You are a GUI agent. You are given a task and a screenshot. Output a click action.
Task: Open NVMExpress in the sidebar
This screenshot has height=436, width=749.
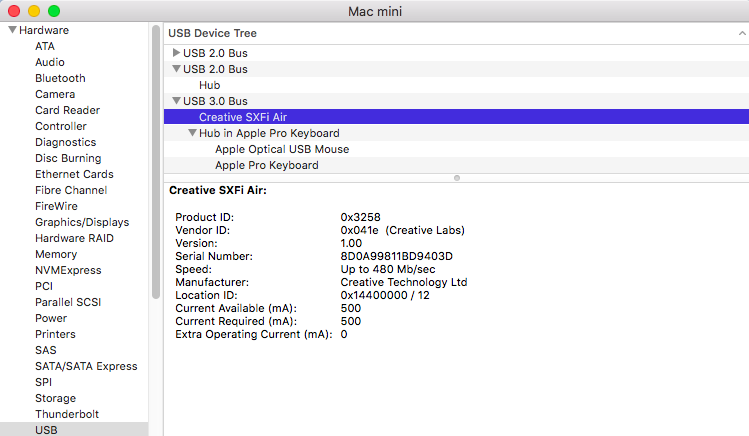[68, 270]
